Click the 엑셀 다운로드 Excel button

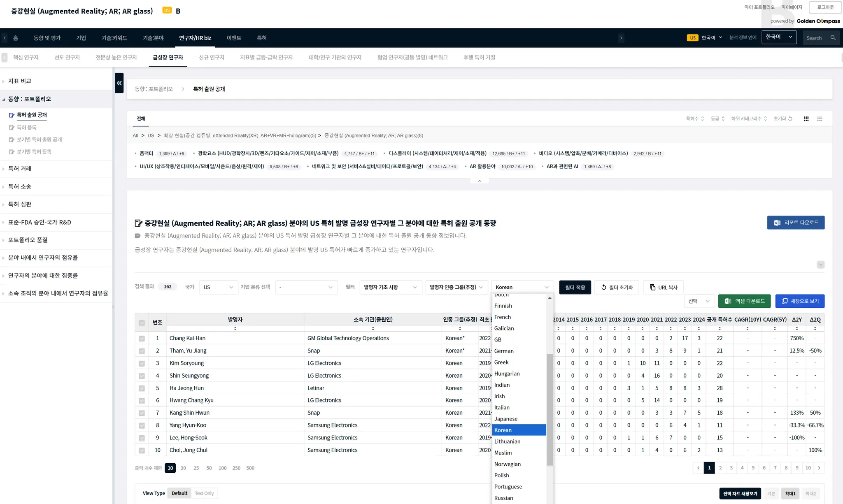(x=745, y=301)
